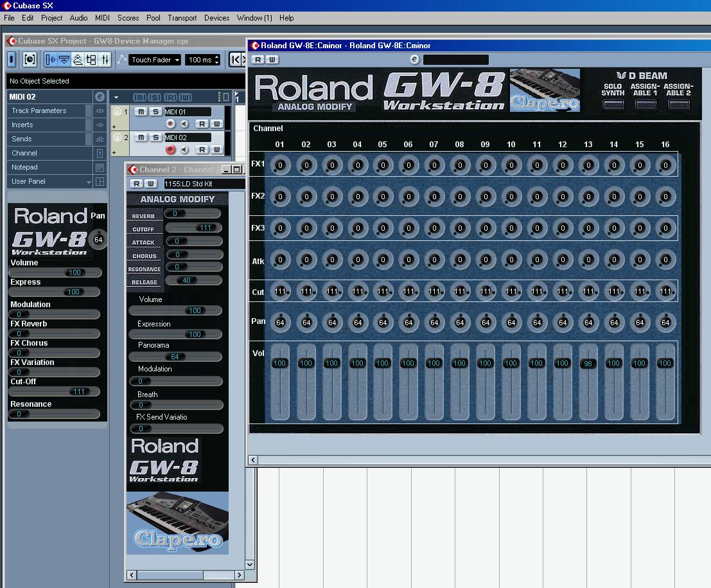
Task: Click the Channel 2 window horizontal scrollbar
Action: click(x=186, y=575)
